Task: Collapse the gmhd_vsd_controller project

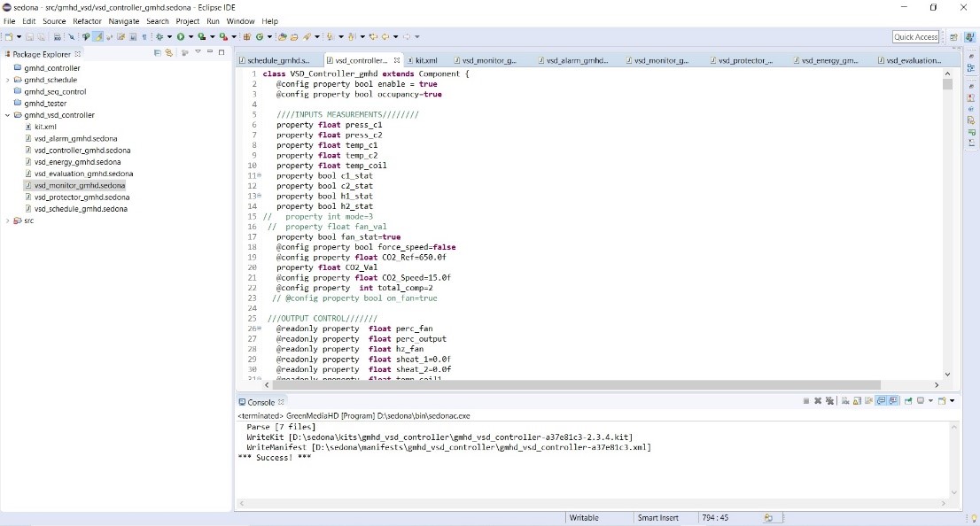Action: point(8,115)
